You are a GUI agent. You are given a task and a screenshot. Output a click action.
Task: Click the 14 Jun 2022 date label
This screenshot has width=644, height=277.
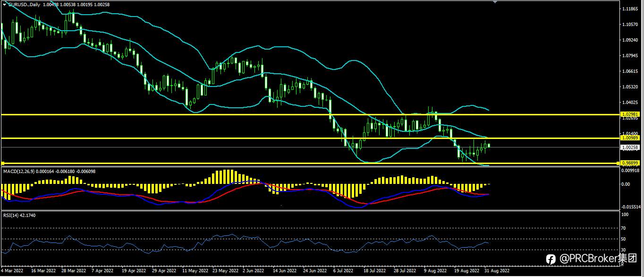[x=285, y=271]
